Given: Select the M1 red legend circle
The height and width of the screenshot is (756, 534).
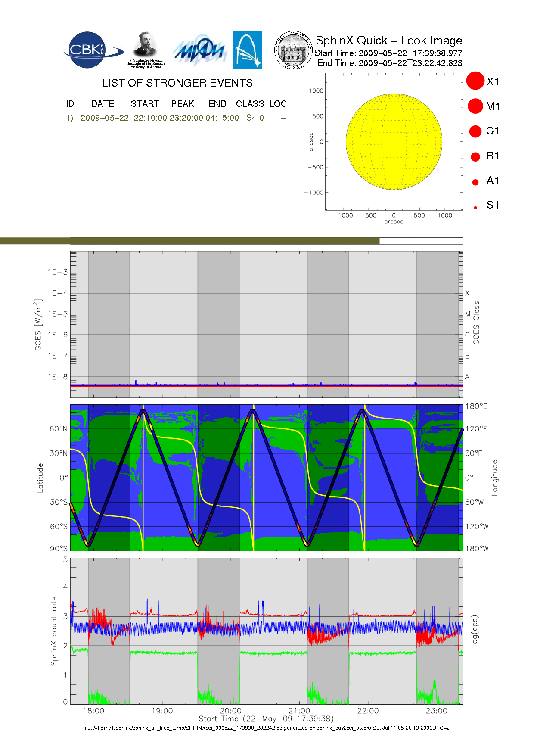Looking at the screenshot, I should coord(475,106).
